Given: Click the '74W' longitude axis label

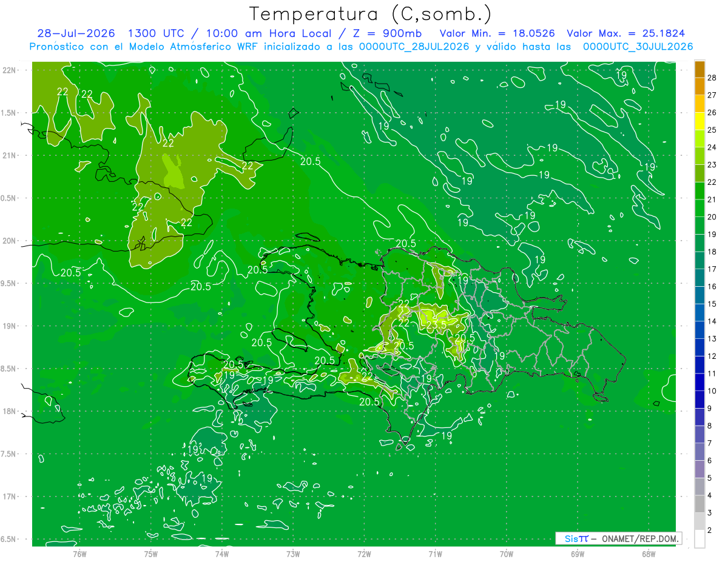Looking at the screenshot, I should (222, 554).
